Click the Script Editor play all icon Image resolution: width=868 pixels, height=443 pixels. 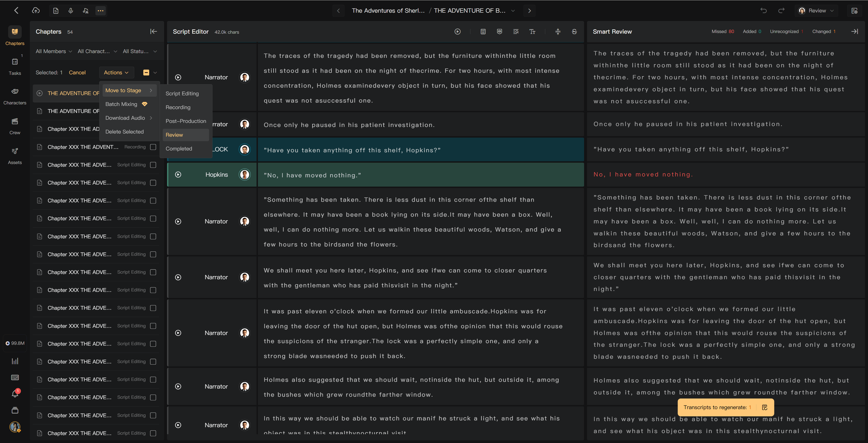(x=457, y=32)
